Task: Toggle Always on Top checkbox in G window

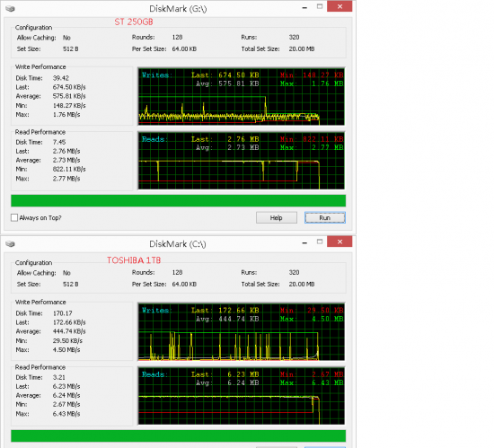Action: [x=14, y=217]
